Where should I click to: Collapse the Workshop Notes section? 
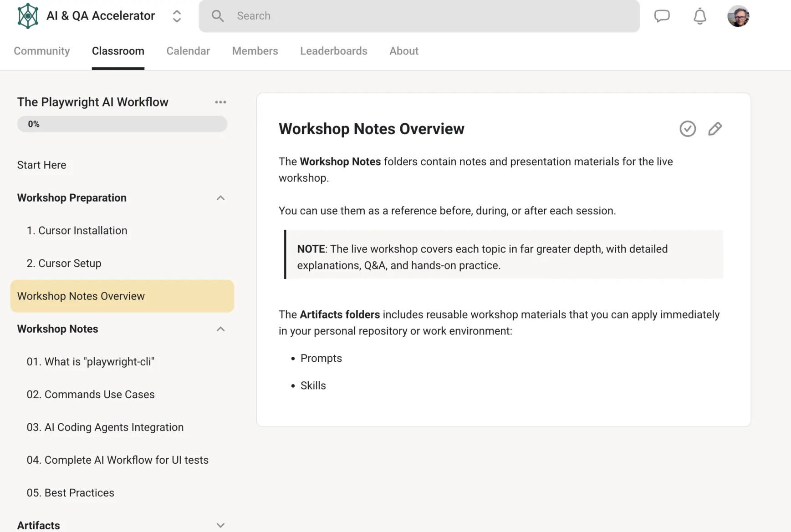pyautogui.click(x=220, y=329)
